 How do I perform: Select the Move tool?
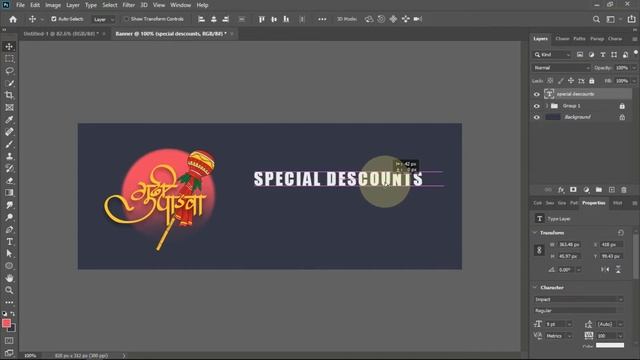coord(9,47)
